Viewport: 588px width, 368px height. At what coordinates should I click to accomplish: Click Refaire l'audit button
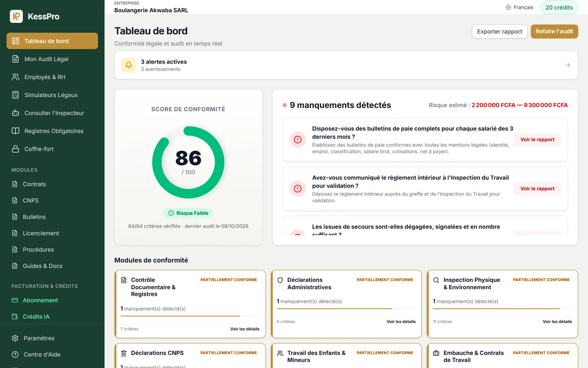click(554, 32)
